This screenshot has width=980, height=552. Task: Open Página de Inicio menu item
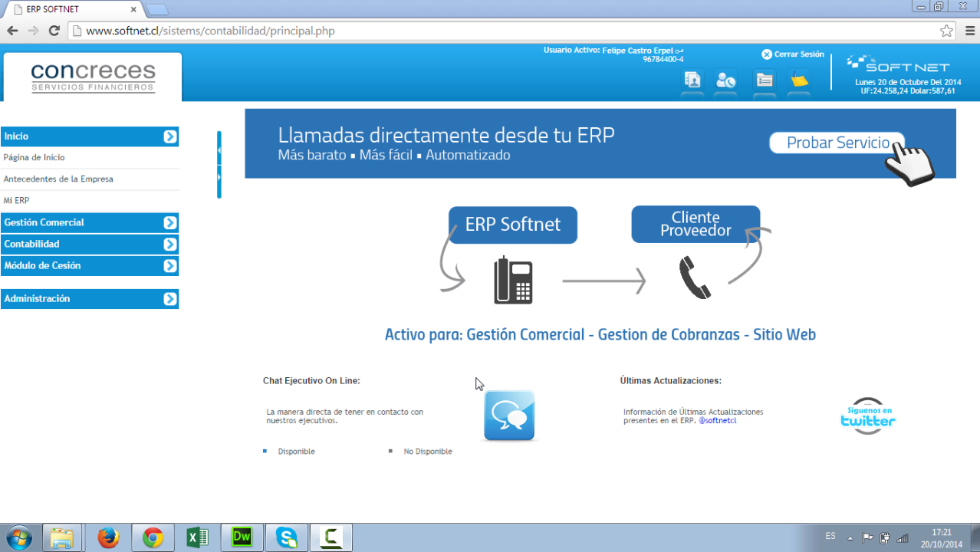35,157
